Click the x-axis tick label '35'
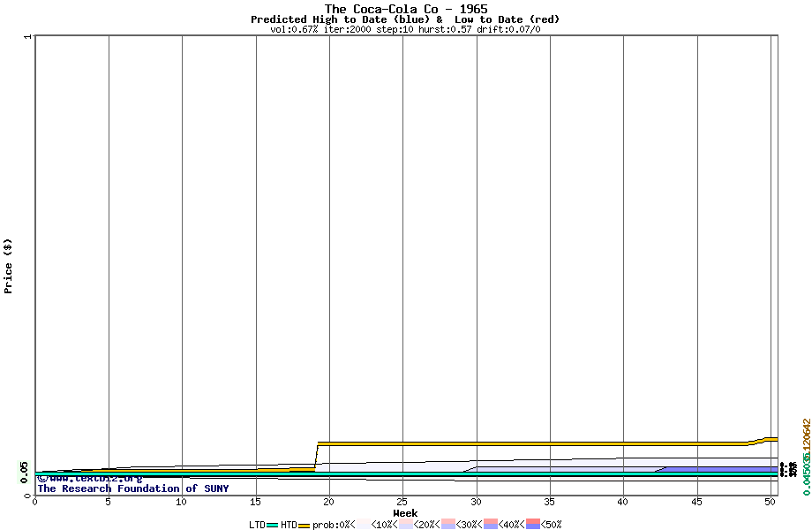 [x=550, y=502]
